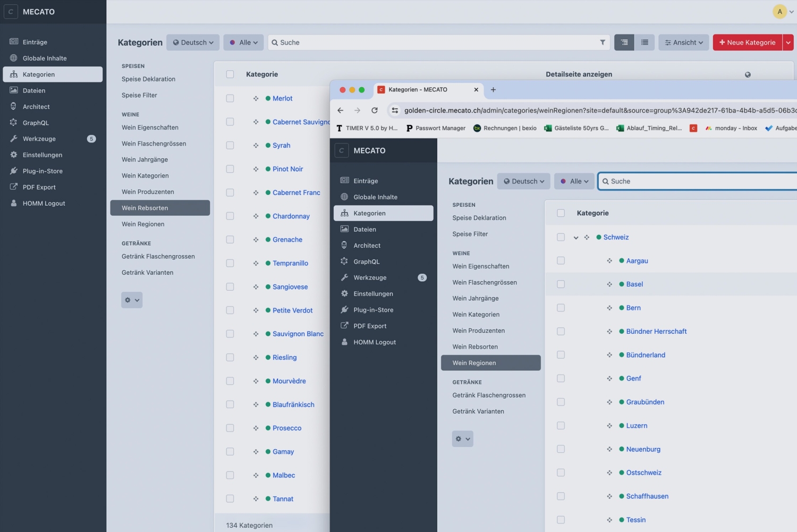
Task: Open the gear settings dropdown in front window panel
Action: point(463,439)
